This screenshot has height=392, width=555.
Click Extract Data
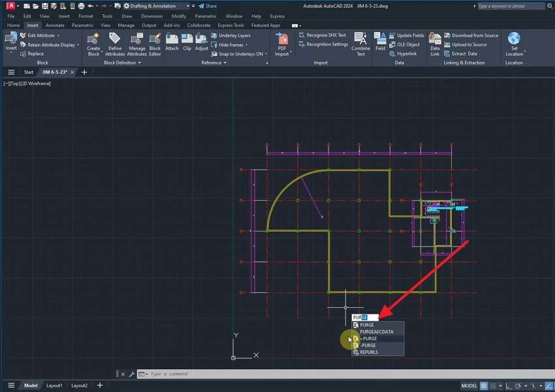click(460, 53)
